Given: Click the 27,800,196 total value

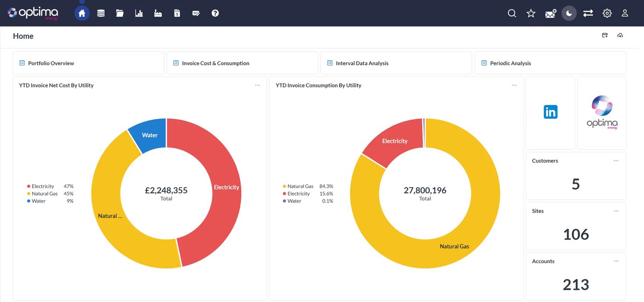Looking at the screenshot, I should [x=425, y=190].
